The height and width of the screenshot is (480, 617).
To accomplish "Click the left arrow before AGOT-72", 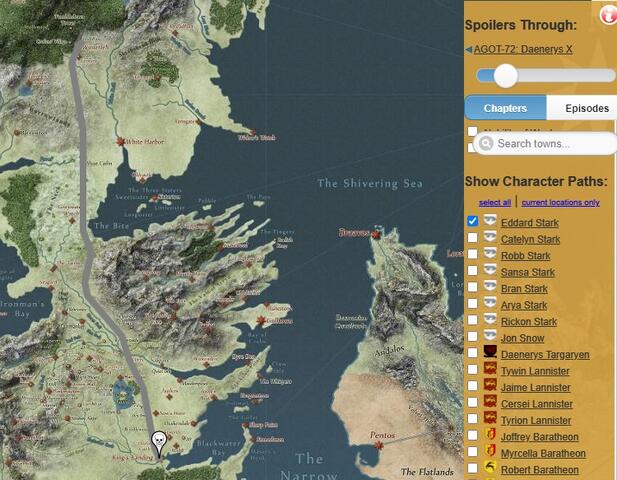I will pyautogui.click(x=469, y=50).
